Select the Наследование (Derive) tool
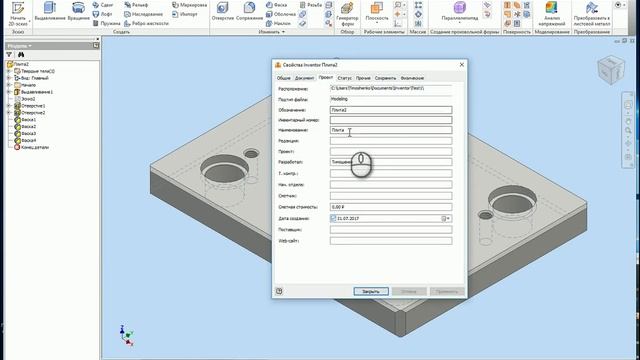Viewport: 640px width, 360px height. pyautogui.click(x=143, y=14)
